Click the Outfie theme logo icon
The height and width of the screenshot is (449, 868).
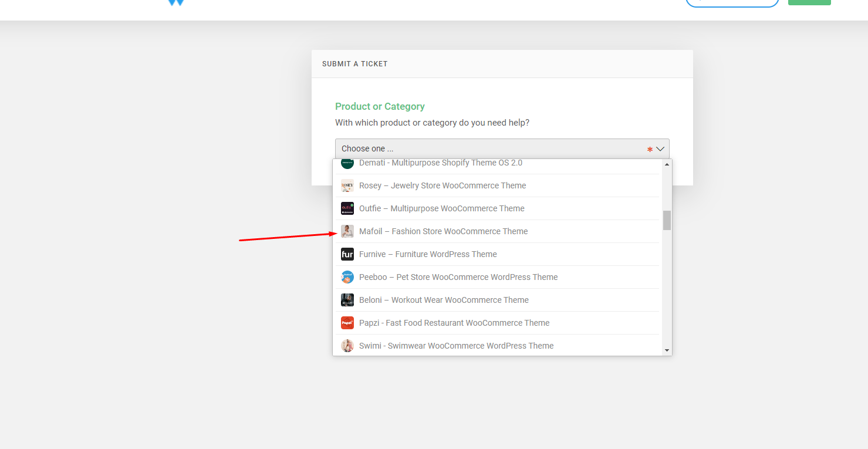[x=347, y=208]
